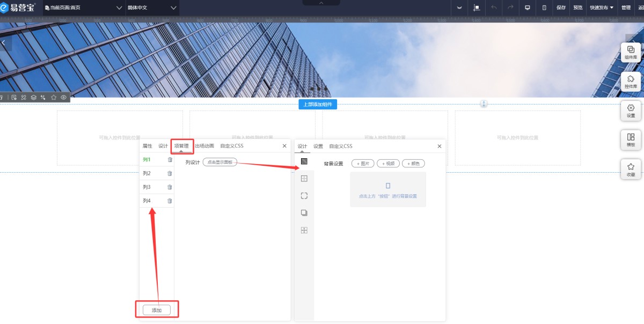
Task: Click the fourth empty column drop area
Action: [517, 138]
